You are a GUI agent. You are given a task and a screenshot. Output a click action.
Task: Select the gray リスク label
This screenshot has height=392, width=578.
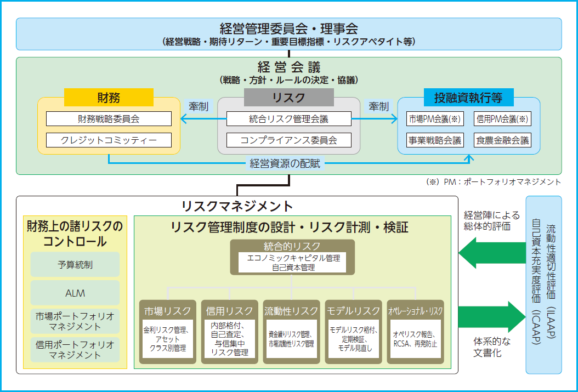288,97
